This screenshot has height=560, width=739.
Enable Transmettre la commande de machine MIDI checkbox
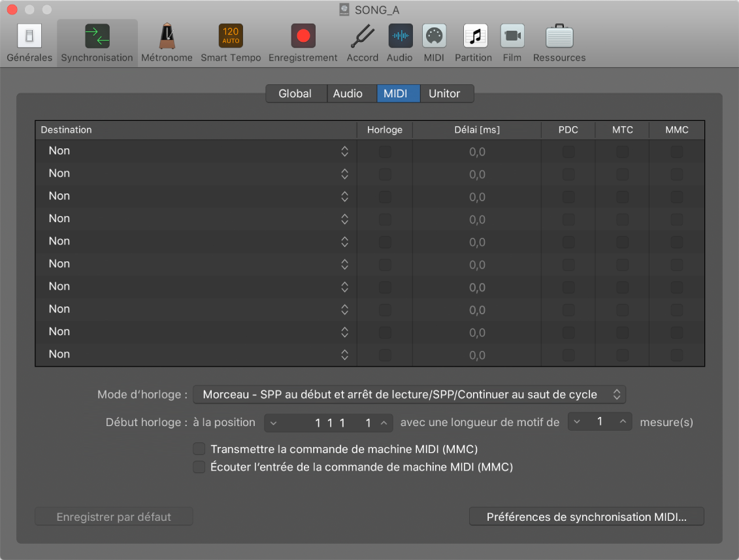(x=199, y=449)
